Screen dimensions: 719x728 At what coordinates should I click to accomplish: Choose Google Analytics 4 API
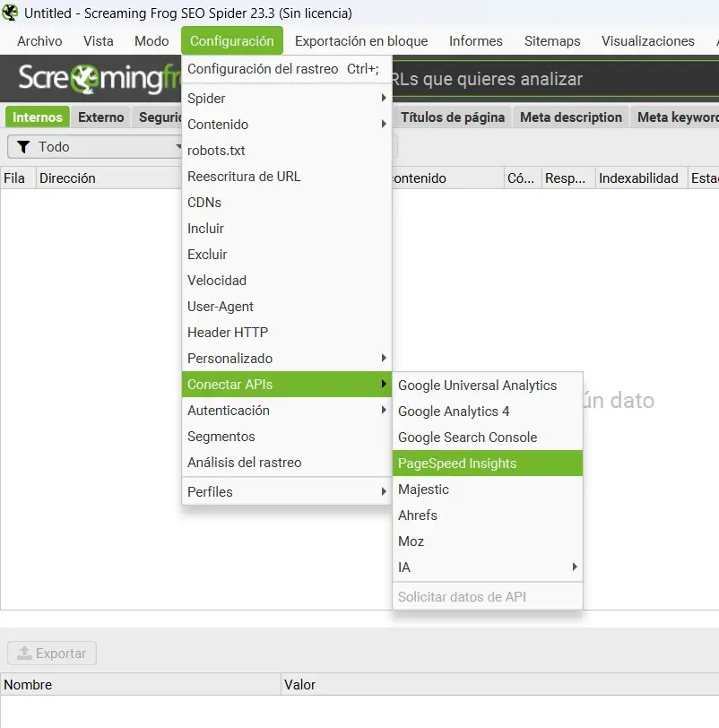[x=488, y=412]
